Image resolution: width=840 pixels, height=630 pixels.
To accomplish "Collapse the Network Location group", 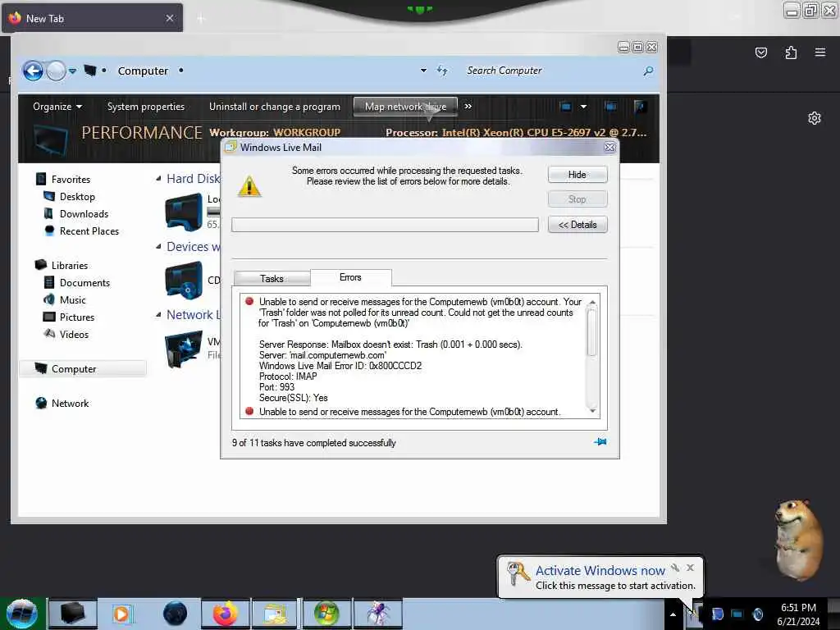I will (x=158, y=314).
